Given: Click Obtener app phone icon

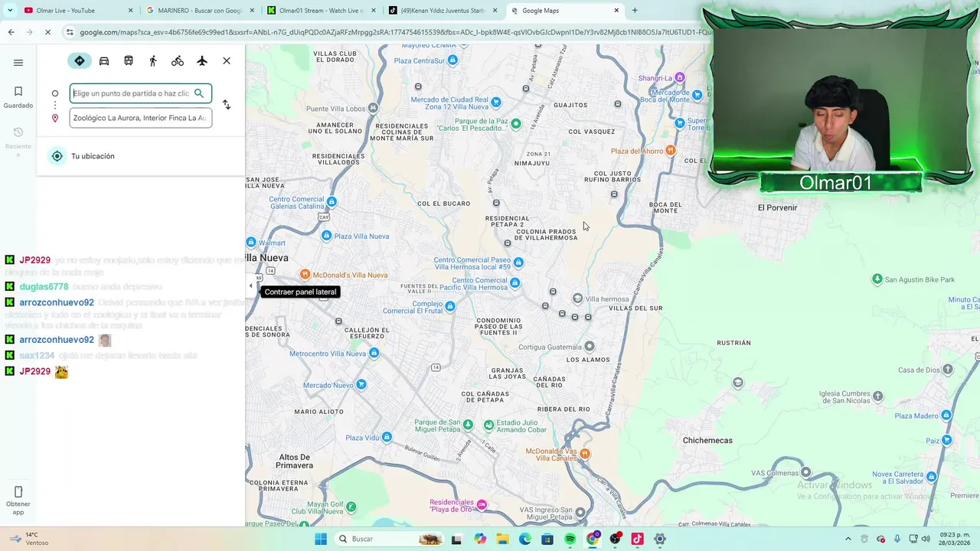Looking at the screenshot, I should [18, 492].
